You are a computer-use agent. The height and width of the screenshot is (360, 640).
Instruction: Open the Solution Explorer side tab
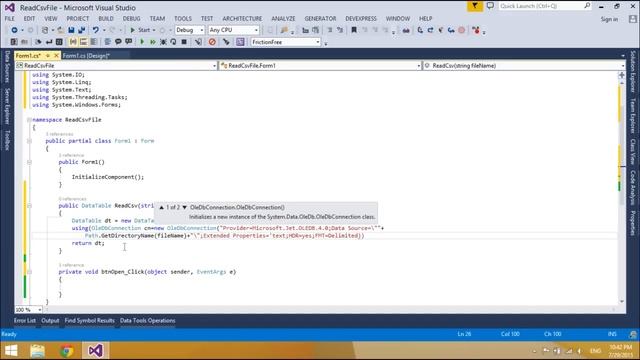tap(633, 72)
